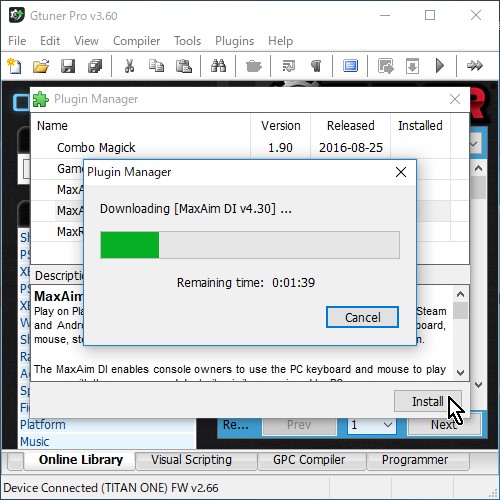The width and height of the screenshot is (500, 500).
Task: Click the Next button in library
Action: click(x=443, y=425)
